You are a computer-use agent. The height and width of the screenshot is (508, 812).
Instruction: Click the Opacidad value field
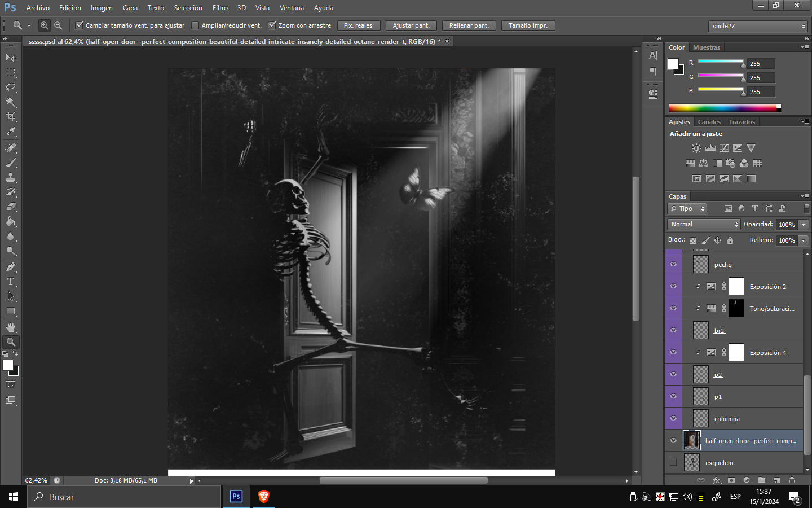point(787,225)
